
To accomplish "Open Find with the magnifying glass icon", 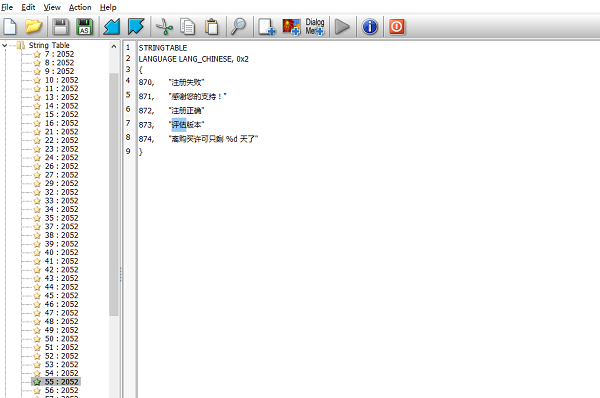I will [x=239, y=27].
